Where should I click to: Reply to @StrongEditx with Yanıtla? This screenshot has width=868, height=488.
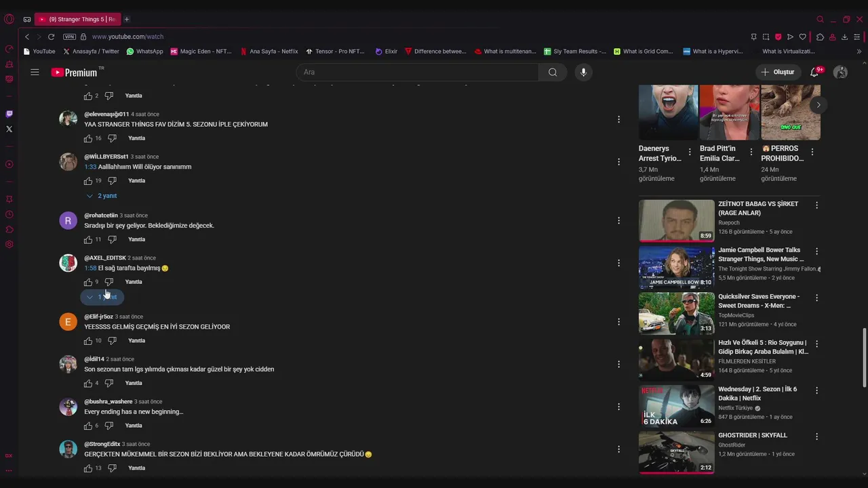click(x=137, y=468)
